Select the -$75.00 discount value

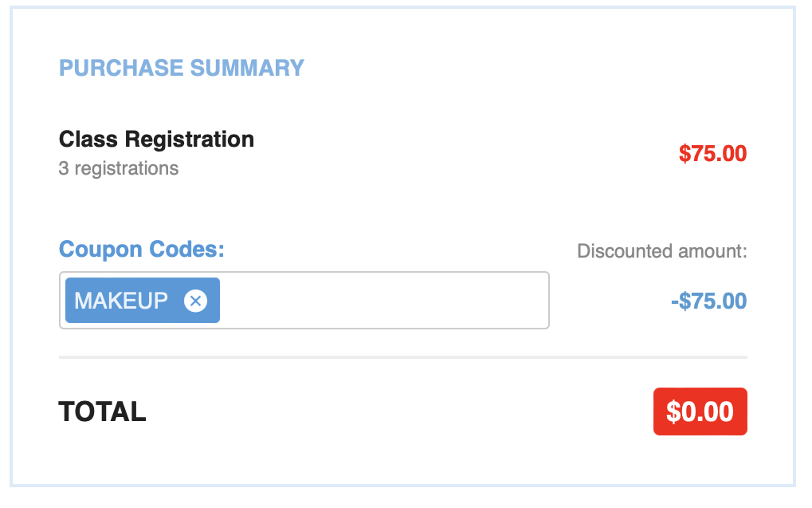708,301
